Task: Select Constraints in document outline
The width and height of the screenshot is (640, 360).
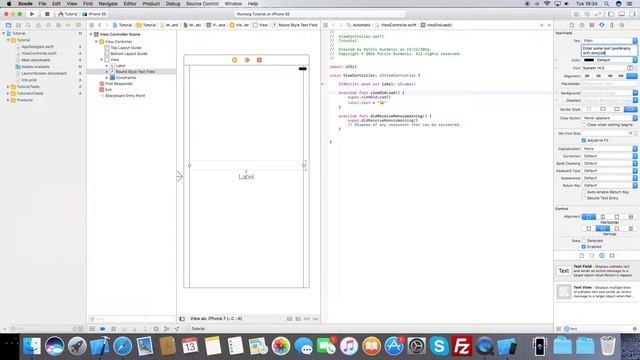Action: [126, 78]
